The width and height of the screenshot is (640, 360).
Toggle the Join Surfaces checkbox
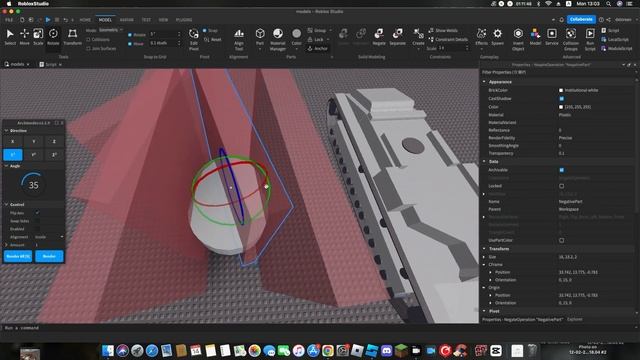88,48
